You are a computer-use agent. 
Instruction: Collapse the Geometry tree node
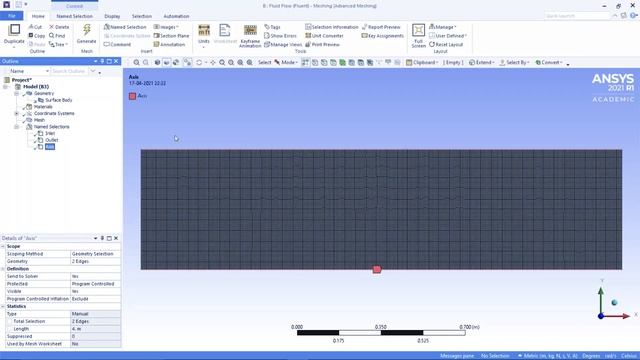(17, 93)
